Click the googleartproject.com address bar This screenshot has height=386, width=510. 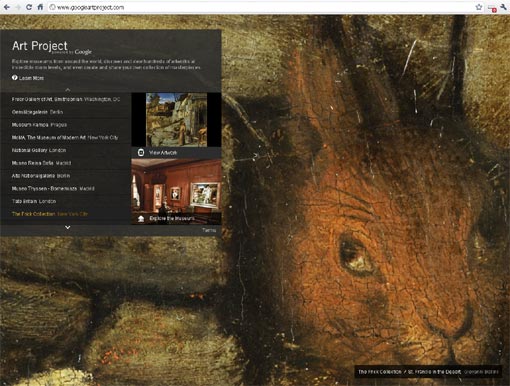[x=263, y=7]
